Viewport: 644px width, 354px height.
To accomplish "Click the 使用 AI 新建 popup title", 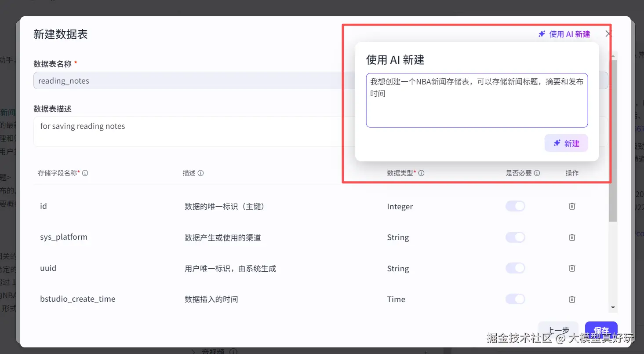I will coord(395,60).
